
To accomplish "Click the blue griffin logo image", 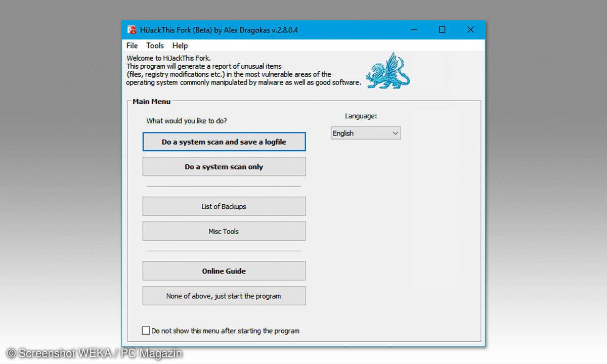I will point(388,71).
